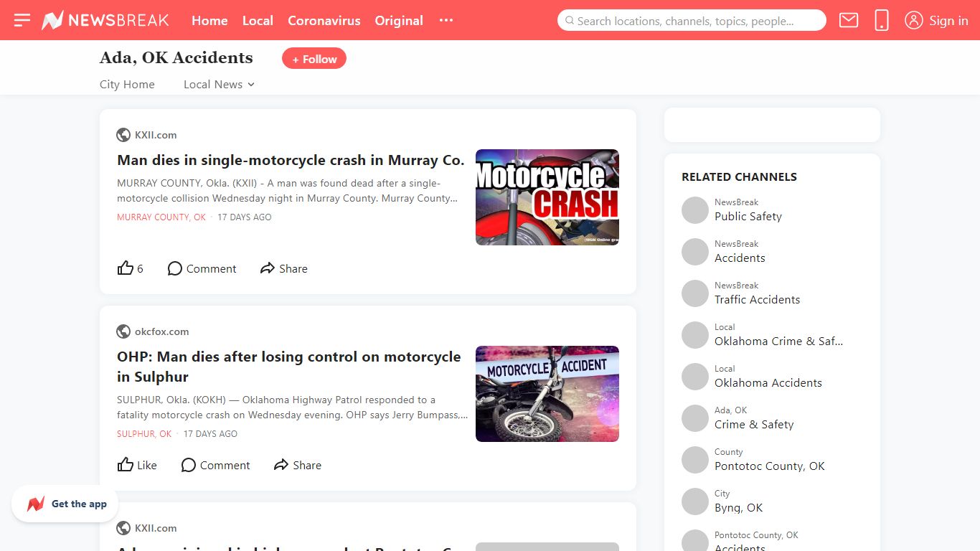Open the Traffic Accidents channel link
Screen dimensions: 980x551
click(757, 299)
